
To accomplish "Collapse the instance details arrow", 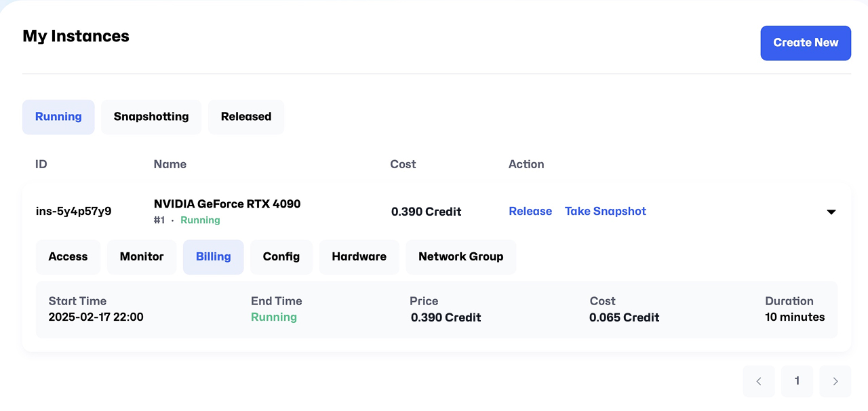I will [831, 212].
